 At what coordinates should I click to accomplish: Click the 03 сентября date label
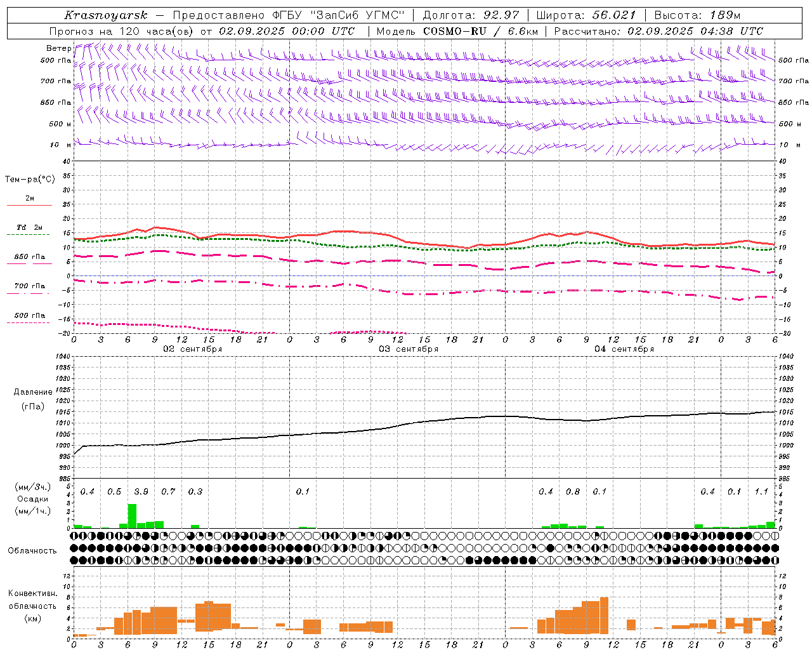[409, 349]
